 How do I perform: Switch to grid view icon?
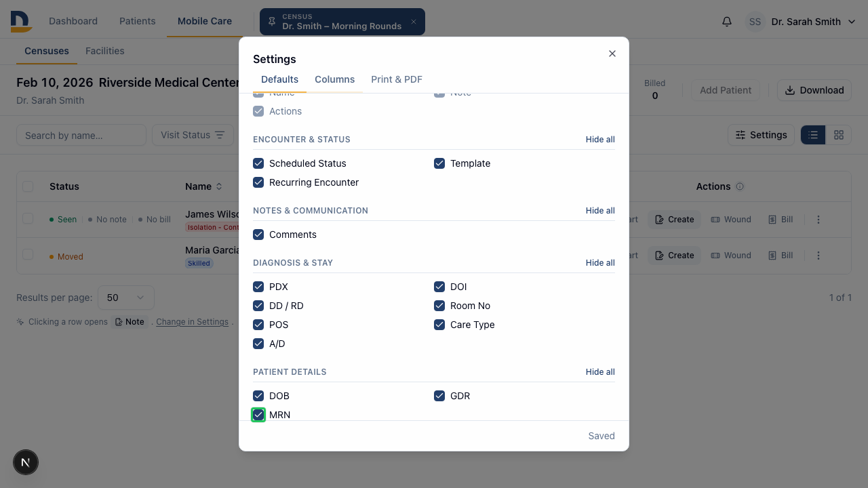(x=839, y=135)
